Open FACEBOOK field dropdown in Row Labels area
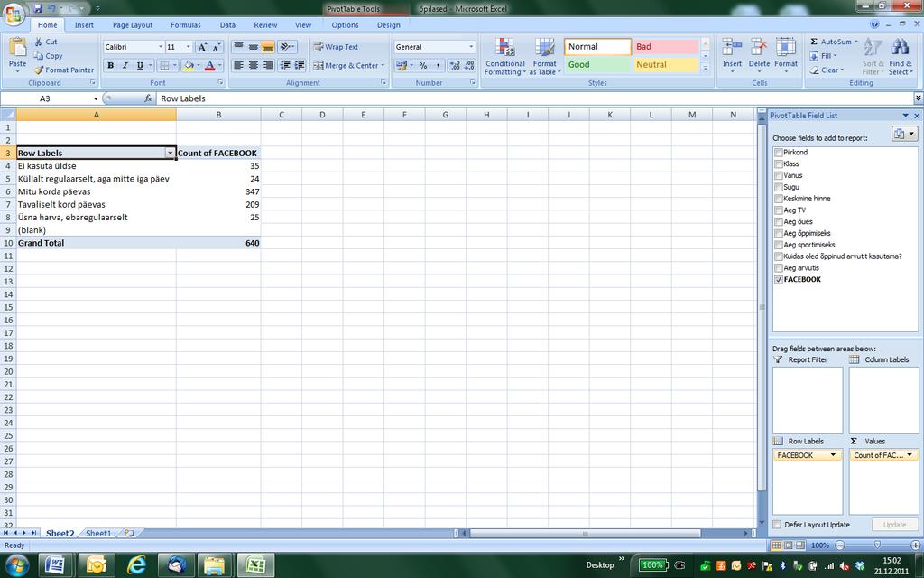 pos(833,455)
